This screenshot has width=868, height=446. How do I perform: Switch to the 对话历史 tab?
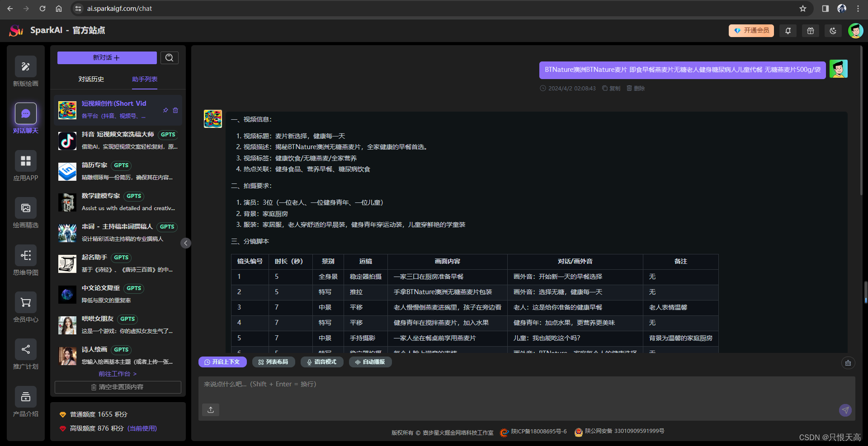pyautogui.click(x=91, y=79)
